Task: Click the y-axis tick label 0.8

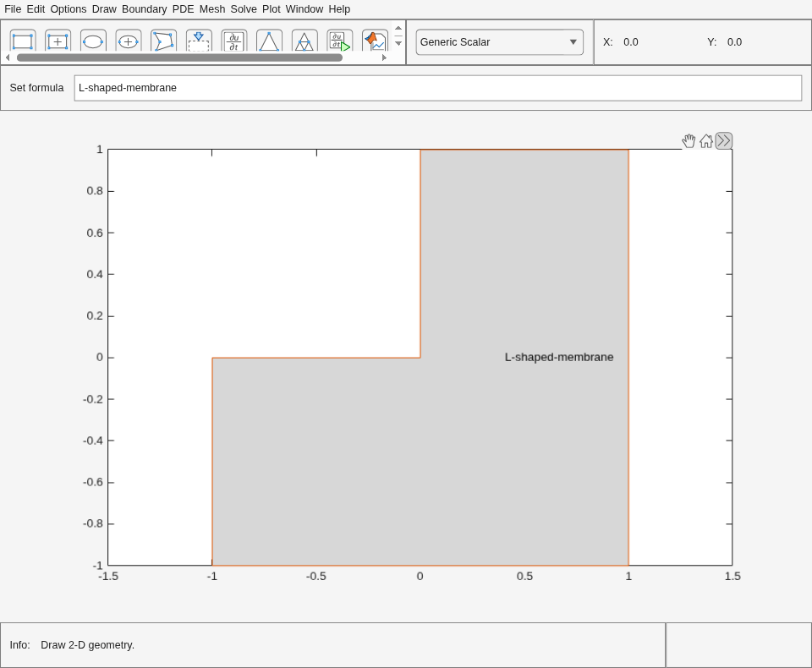Action: 95,191
